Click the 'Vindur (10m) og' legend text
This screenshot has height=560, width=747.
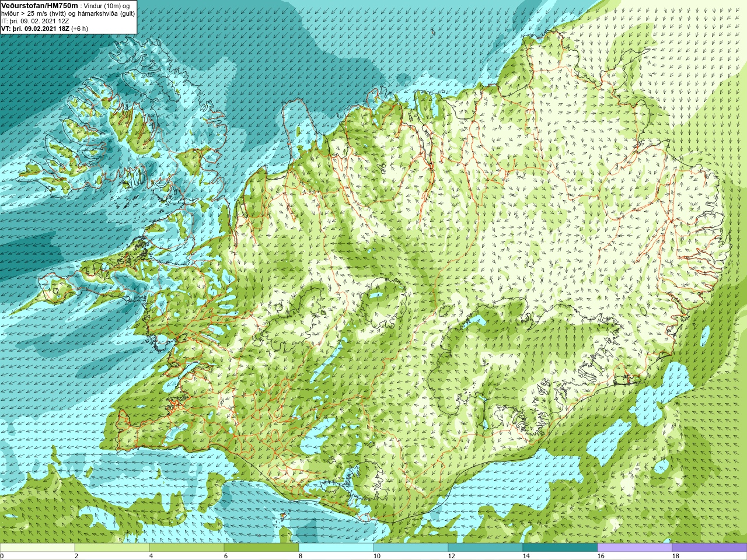[x=108, y=6]
